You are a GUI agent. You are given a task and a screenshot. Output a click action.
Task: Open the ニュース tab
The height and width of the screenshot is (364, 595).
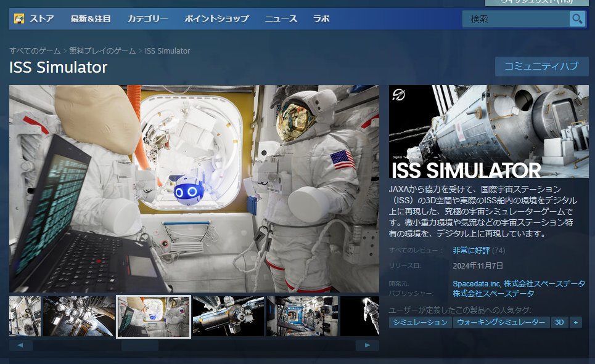(x=281, y=18)
